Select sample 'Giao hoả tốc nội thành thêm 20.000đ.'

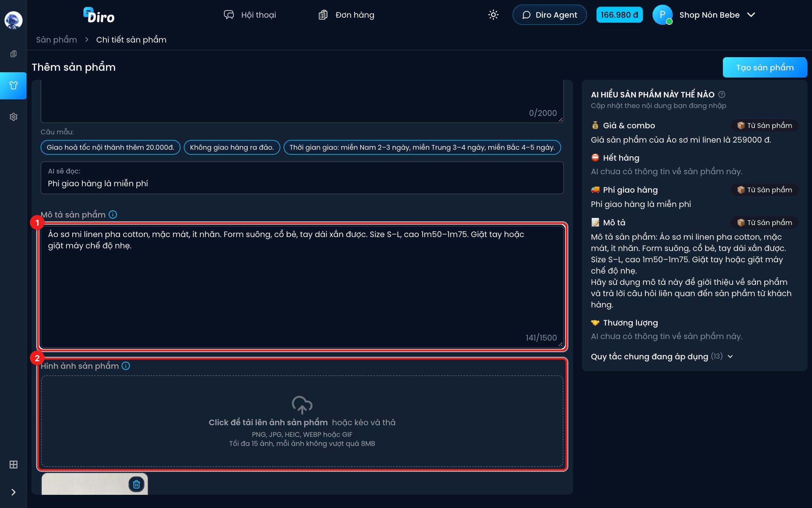(x=111, y=147)
